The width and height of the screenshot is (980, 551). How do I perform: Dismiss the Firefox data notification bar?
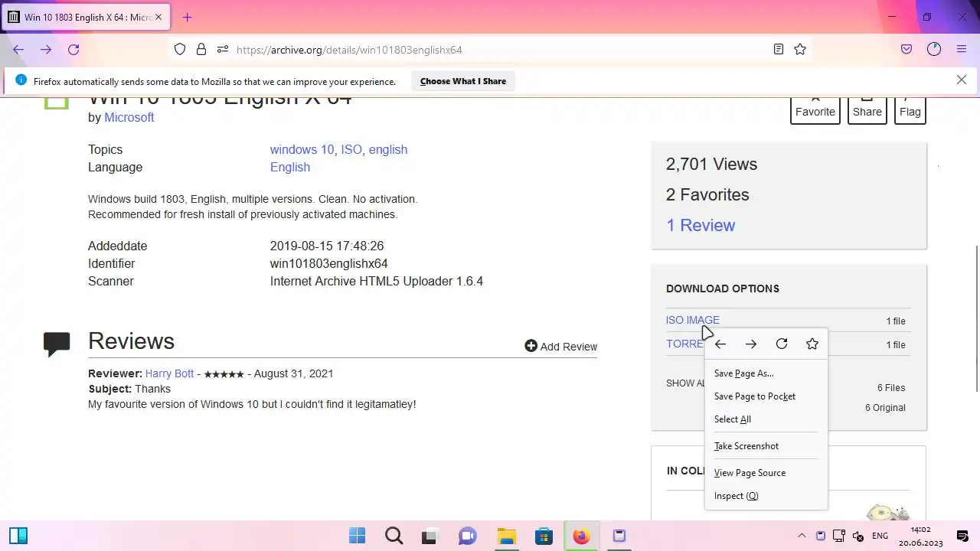point(962,80)
